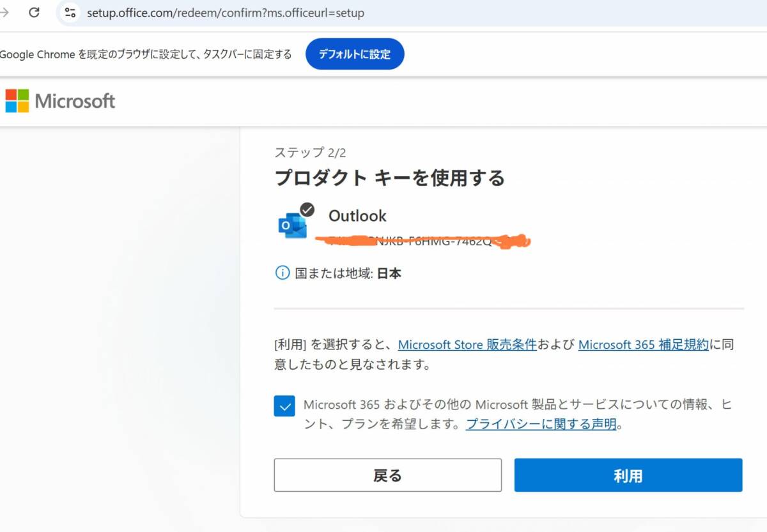The height and width of the screenshot is (532, 767).
Task: Click the 国または地域: 日本 text
Action: [348, 274]
